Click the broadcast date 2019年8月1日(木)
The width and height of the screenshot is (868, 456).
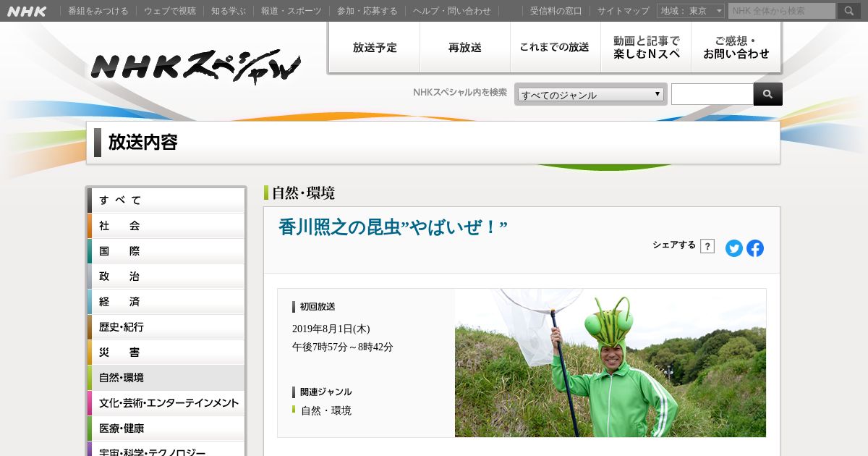click(331, 329)
